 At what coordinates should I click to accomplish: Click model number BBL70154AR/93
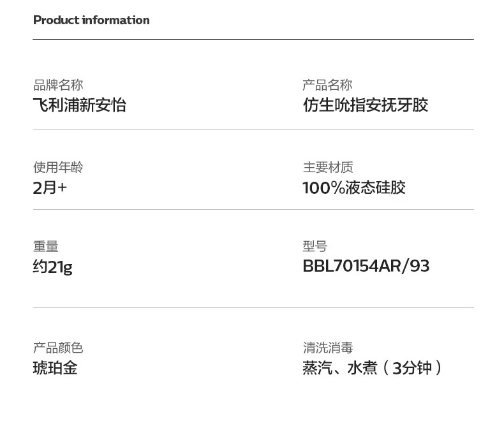click(x=366, y=266)
